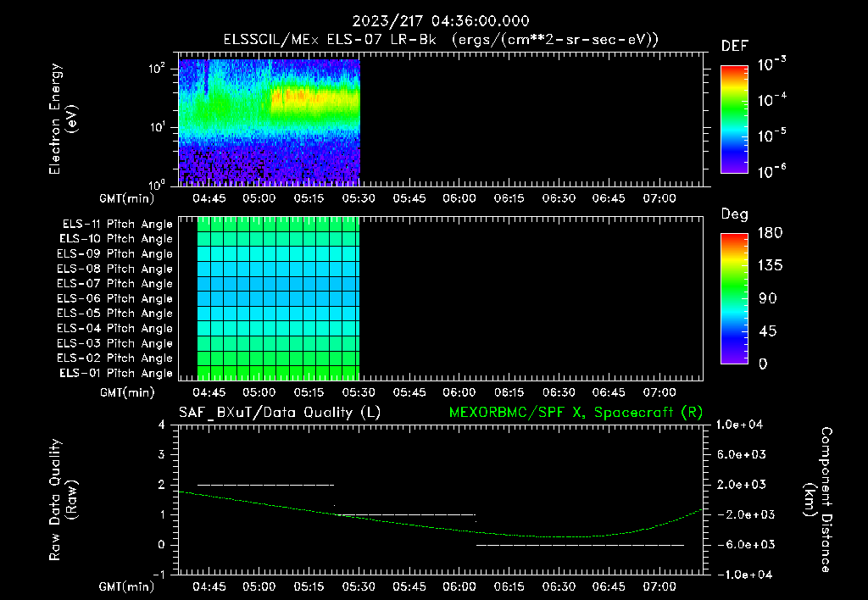
Task: Click the 2.0e+03 tick on distance axis
Action: click(x=741, y=485)
